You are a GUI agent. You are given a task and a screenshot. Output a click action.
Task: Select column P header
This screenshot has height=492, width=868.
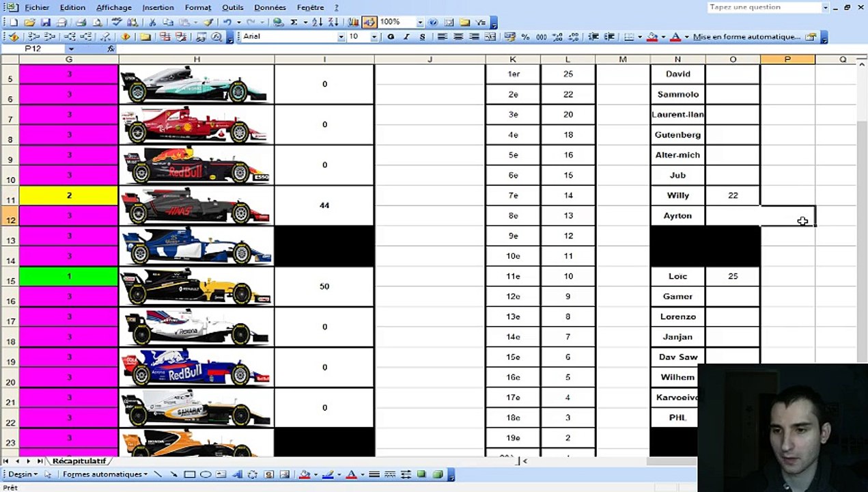click(787, 59)
